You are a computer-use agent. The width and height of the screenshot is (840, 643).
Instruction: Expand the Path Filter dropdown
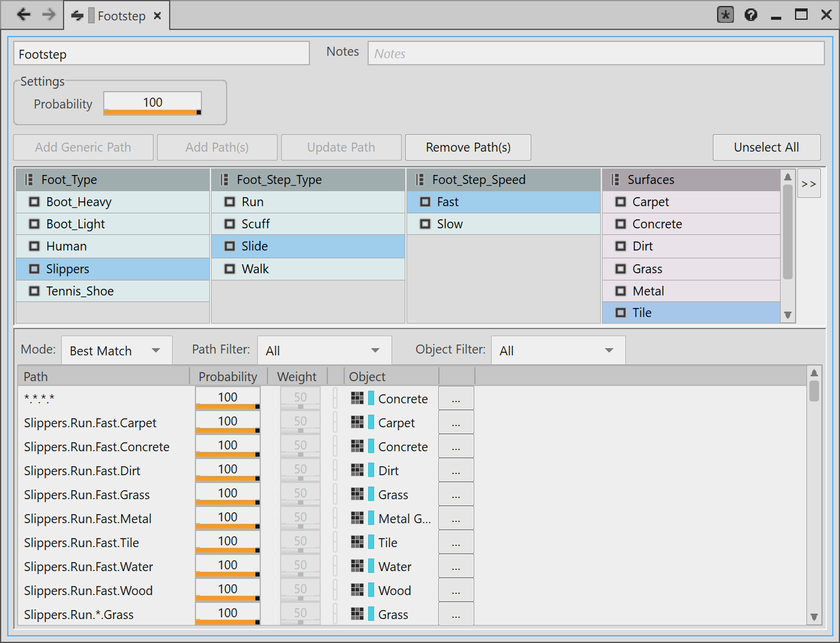324,351
